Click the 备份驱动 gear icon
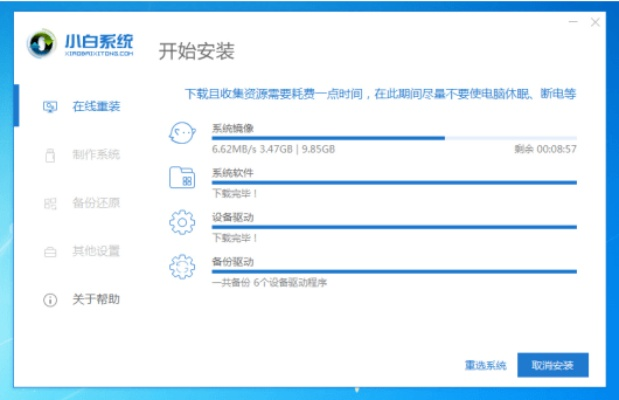The height and width of the screenshot is (400, 619). coord(182,266)
